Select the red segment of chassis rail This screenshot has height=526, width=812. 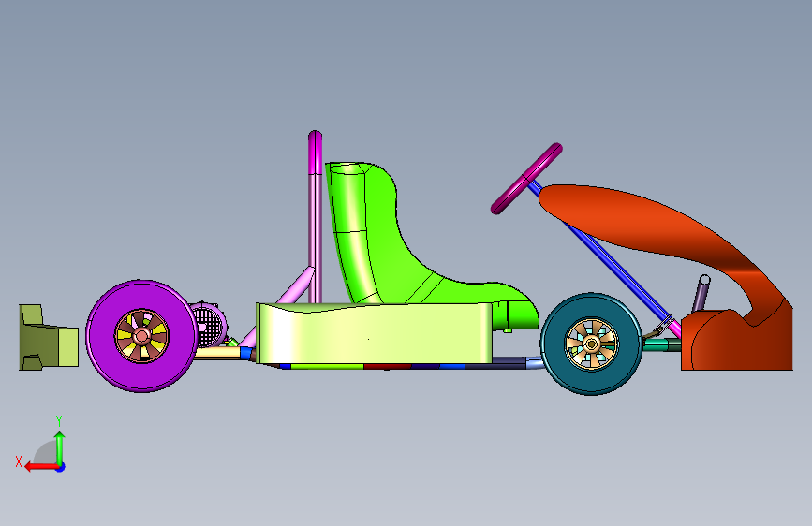(x=388, y=367)
